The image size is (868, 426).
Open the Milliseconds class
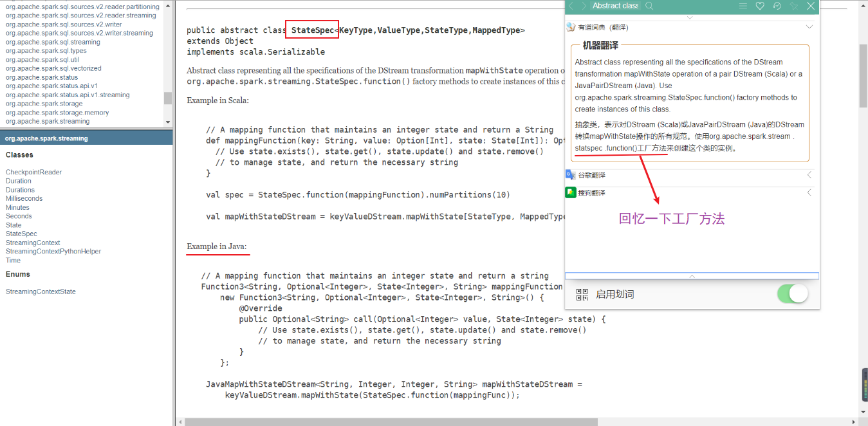pos(24,198)
